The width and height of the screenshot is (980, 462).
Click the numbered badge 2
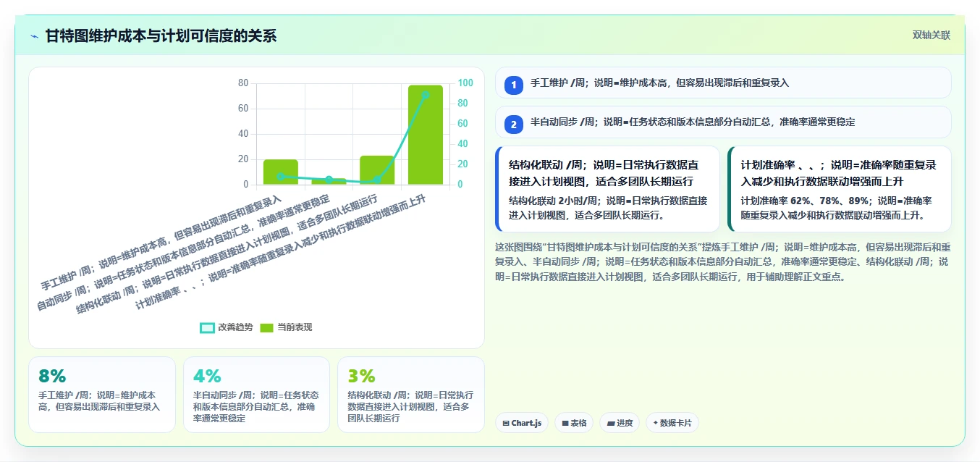pos(513,125)
